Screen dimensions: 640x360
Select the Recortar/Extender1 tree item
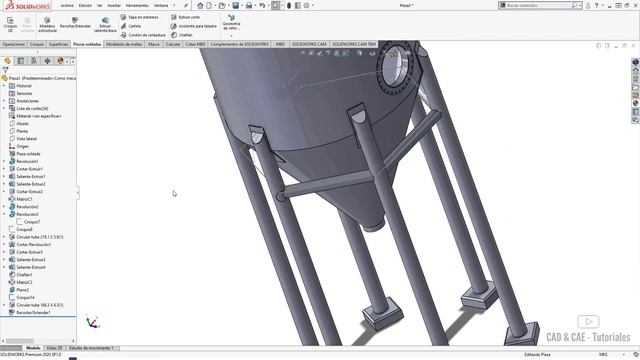[x=29, y=313]
